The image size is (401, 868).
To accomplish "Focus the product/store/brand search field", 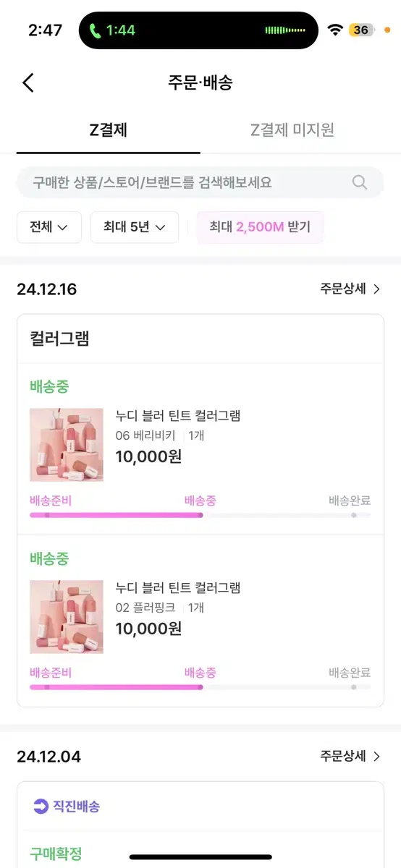I will pos(200,182).
